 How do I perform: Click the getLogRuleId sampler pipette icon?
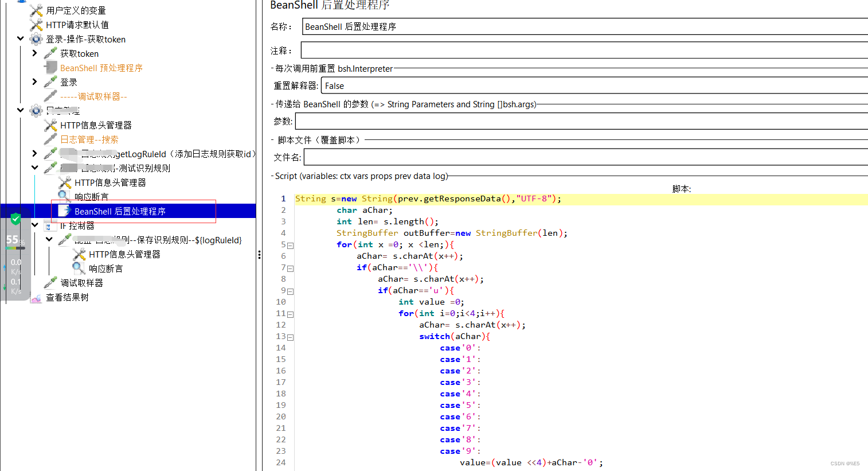coord(50,154)
